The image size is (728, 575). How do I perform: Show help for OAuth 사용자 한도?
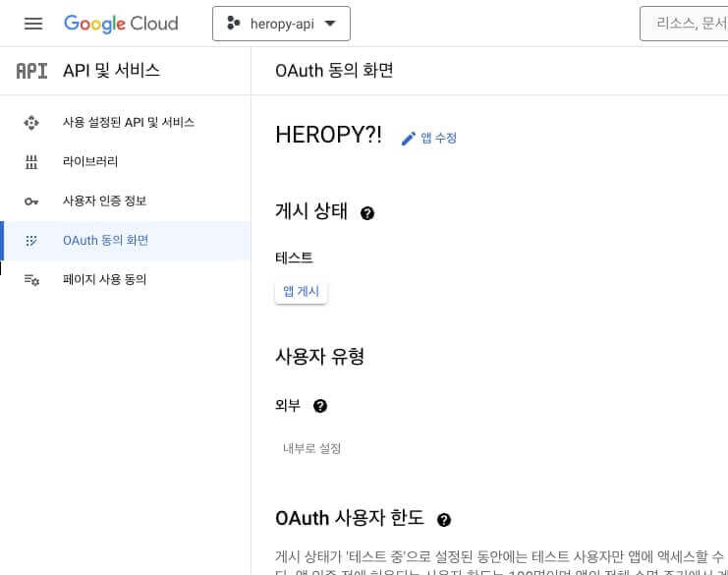tap(444, 520)
